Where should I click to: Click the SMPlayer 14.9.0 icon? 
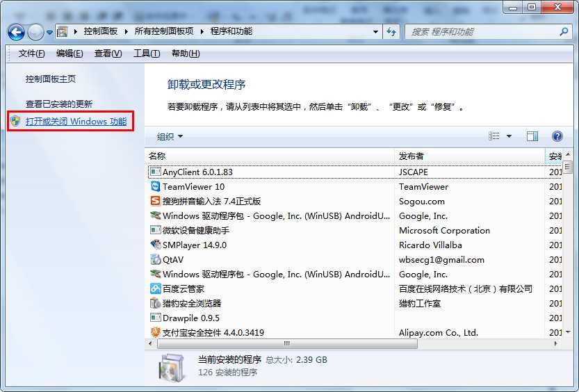pyautogui.click(x=156, y=245)
